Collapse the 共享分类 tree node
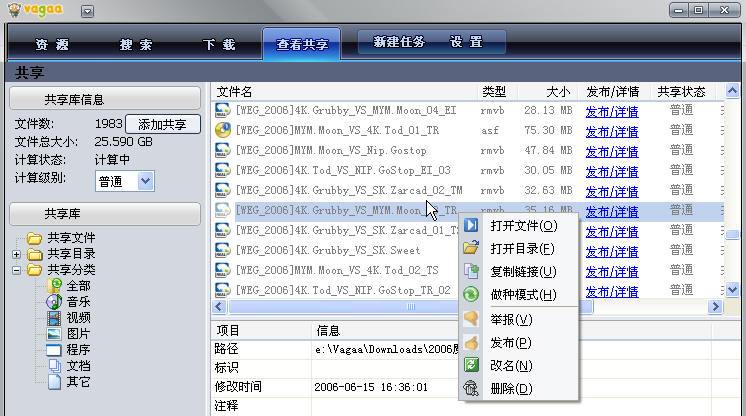This screenshot has height=416, width=746. click(17, 270)
